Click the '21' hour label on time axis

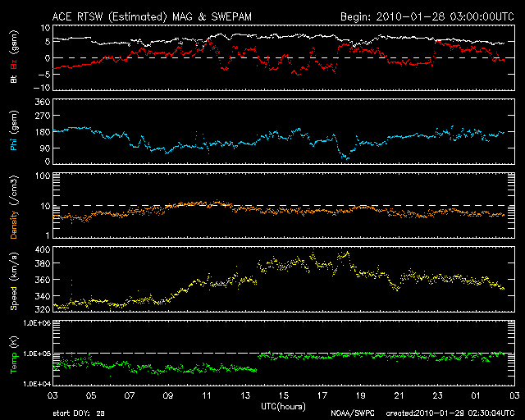[x=399, y=396]
